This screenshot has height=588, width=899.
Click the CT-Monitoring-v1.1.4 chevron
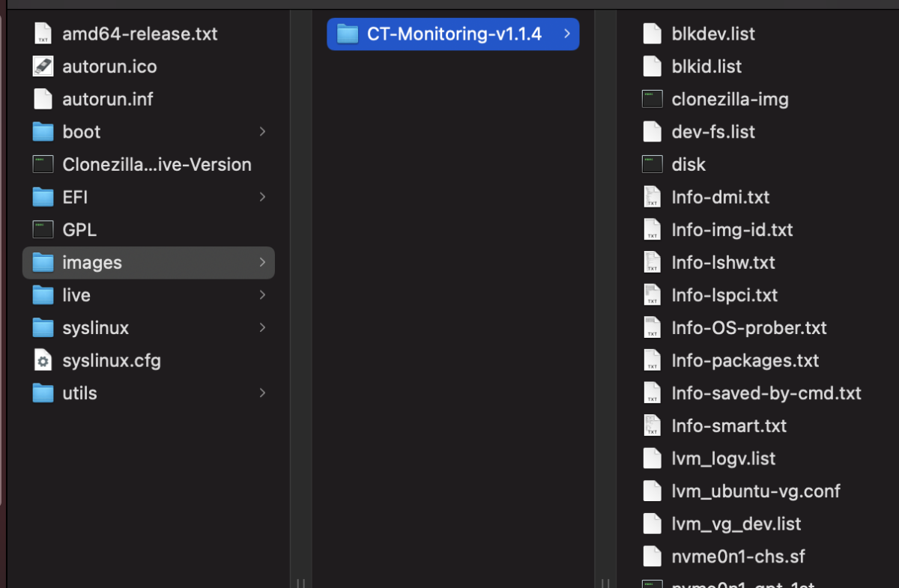coord(566,34)
